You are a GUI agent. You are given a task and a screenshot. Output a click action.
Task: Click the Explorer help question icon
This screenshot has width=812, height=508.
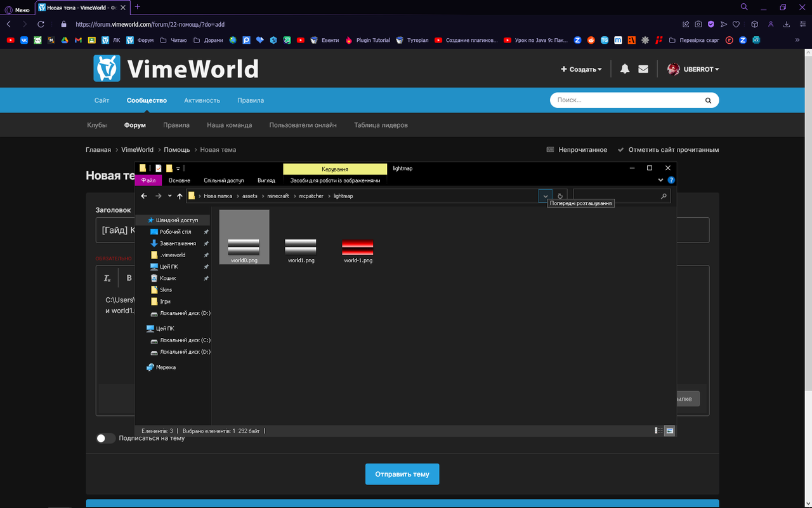[671, 180]
